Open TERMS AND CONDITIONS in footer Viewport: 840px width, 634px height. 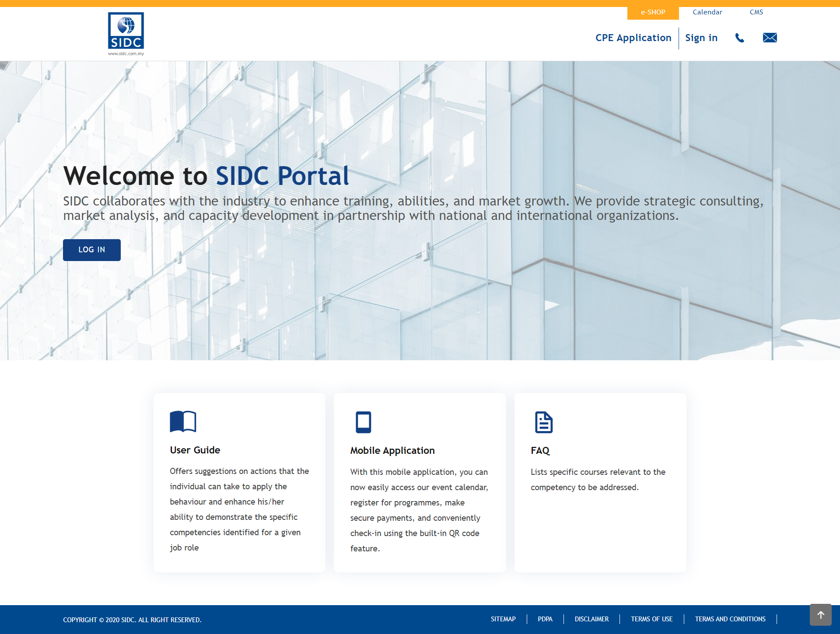coord(730,619)
